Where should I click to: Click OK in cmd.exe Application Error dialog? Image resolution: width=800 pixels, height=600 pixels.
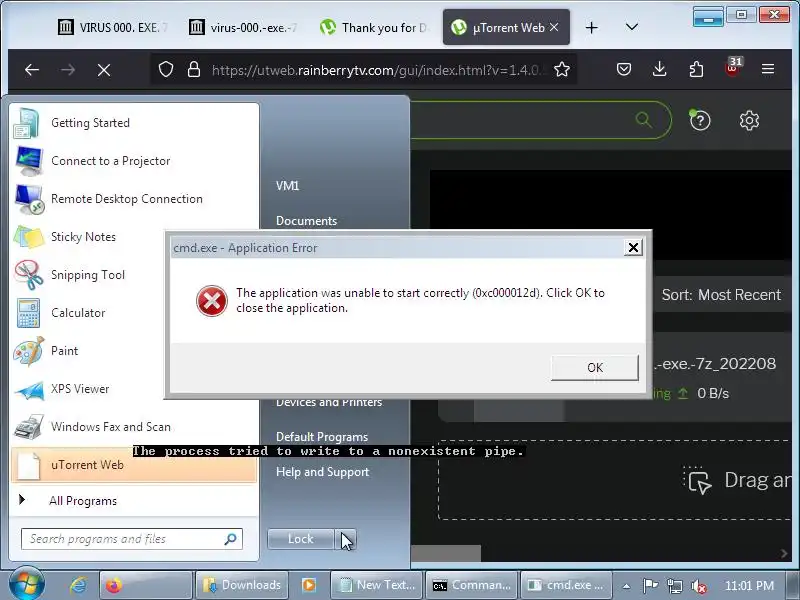594,367
